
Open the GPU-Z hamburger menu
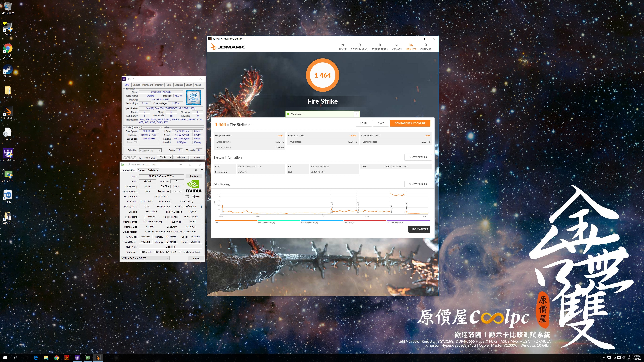202,170
